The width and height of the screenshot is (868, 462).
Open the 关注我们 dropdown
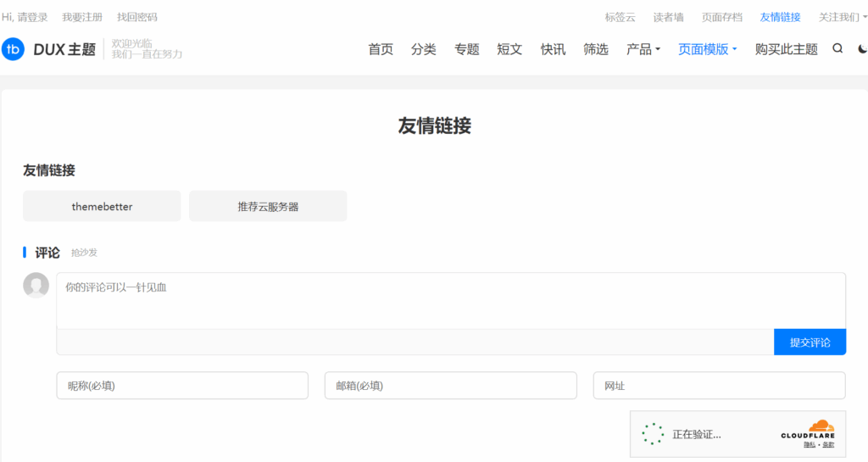tap(842, 17)
